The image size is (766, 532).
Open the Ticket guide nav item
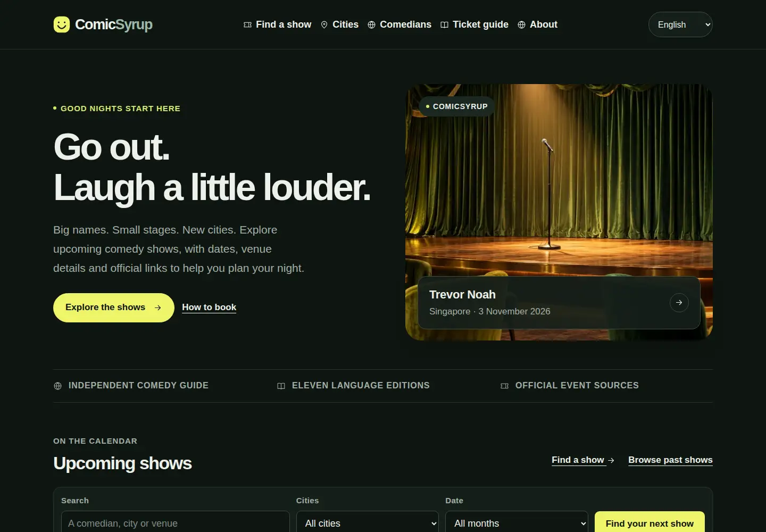tap(474, 24)
